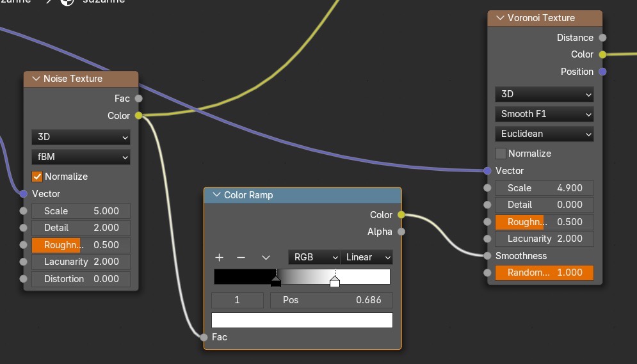Click Noise Texture Vector input socket
This screenshot has height=364, width=637.
point(24,194)
